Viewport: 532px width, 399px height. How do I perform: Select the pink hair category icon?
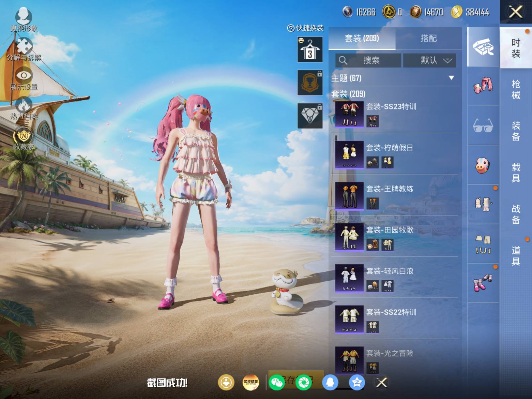pyautogui.click(x=483, y=86)
